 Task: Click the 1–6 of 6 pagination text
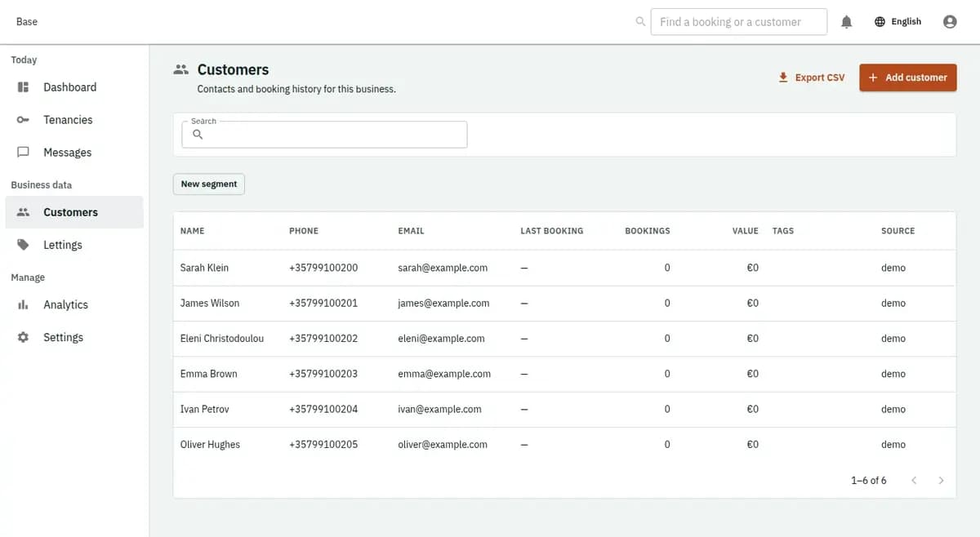[868, 481]
